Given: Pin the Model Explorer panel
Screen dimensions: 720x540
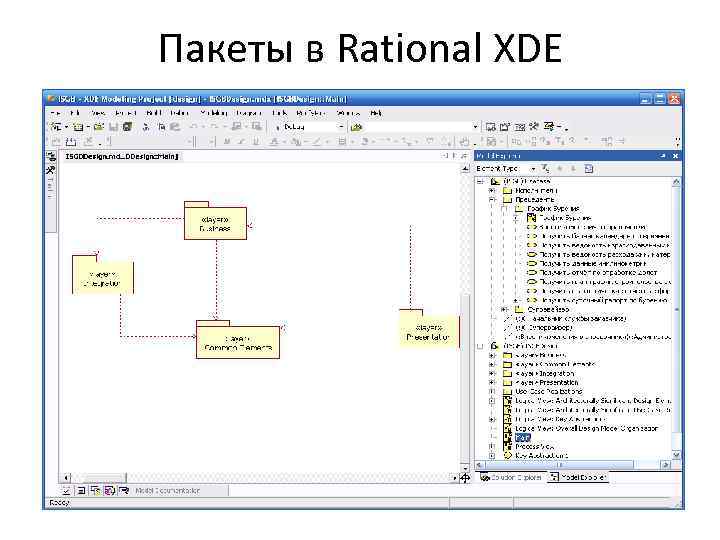Looking at the screenshot, I should (x=663, y=156).
